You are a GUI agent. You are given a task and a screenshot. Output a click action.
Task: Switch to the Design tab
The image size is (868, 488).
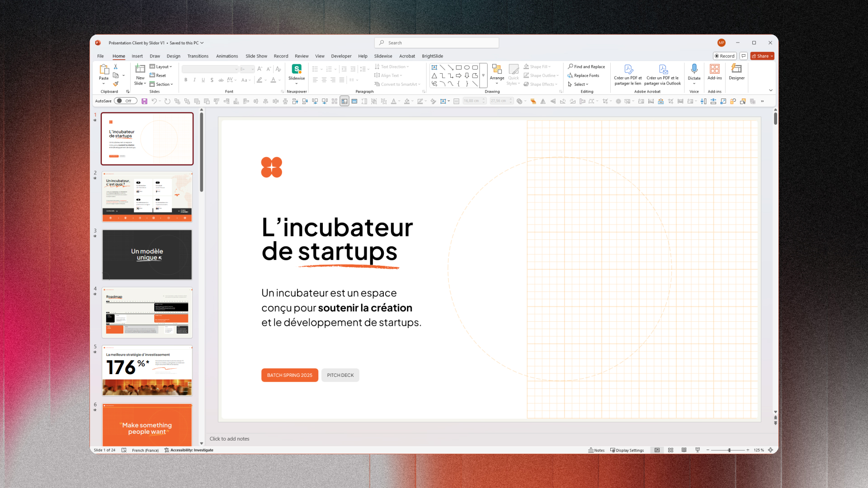(173, 56)
